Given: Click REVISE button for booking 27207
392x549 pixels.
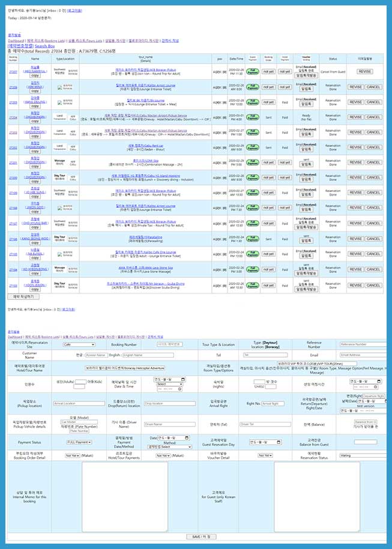Looking at the screenshot, I should click(x=364, y=71).
